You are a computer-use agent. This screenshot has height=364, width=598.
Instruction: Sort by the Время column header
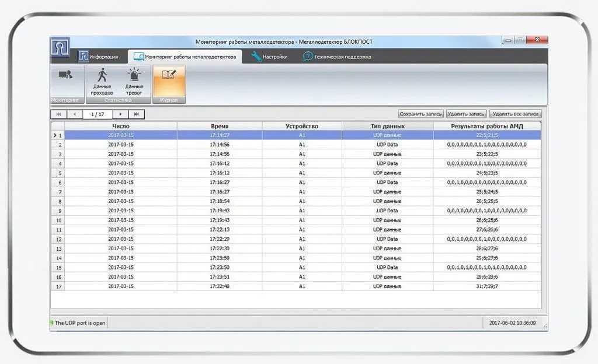220,126
